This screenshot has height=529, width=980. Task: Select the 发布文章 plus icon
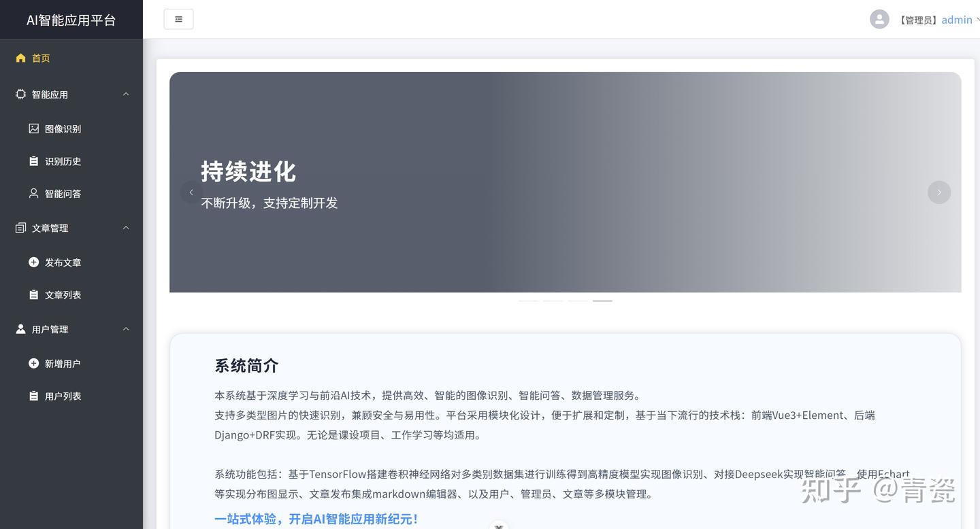click(33, 262)
